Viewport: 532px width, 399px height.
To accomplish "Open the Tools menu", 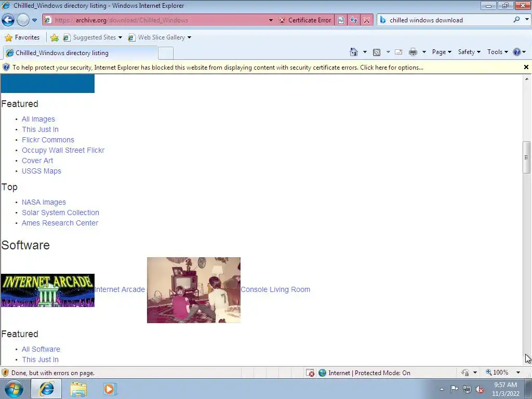I will point(497,52).
